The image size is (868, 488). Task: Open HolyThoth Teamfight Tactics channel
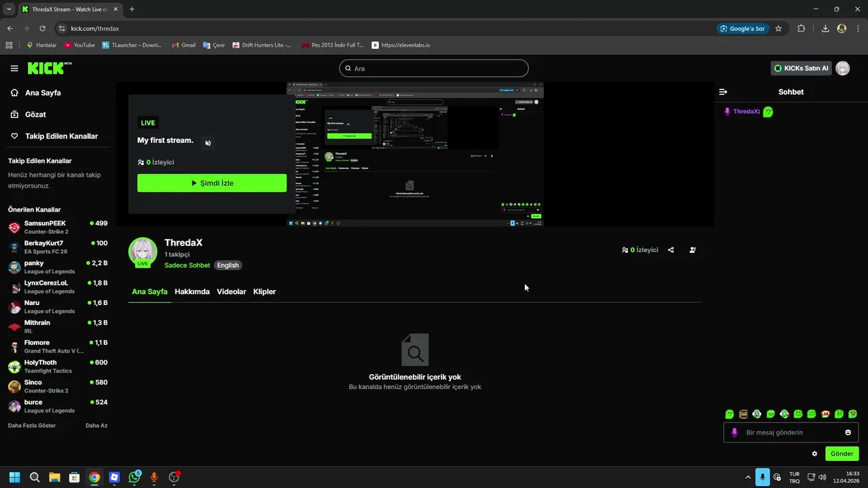[x=58, y=366]
